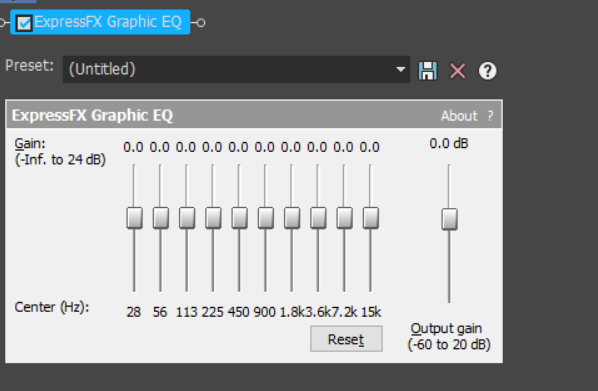Click the 3.6k gain slider handle
598x391 pixels.
[x=318, y=218]
